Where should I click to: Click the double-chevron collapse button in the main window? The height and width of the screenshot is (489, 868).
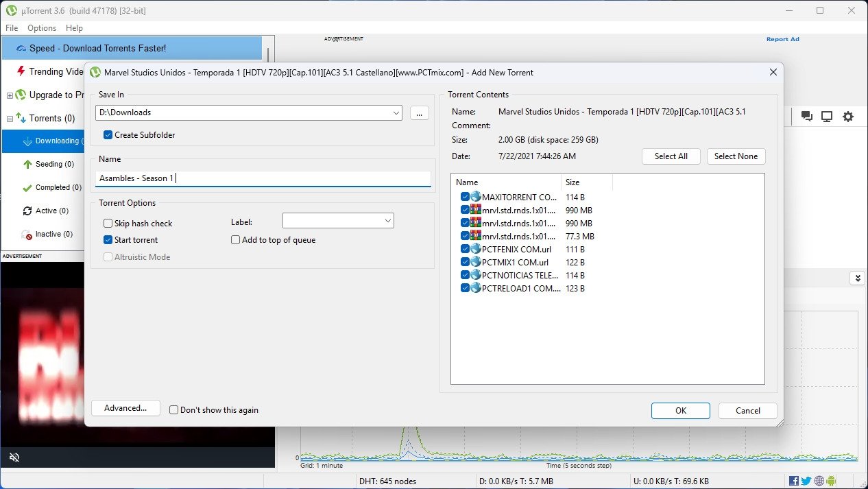856,278
